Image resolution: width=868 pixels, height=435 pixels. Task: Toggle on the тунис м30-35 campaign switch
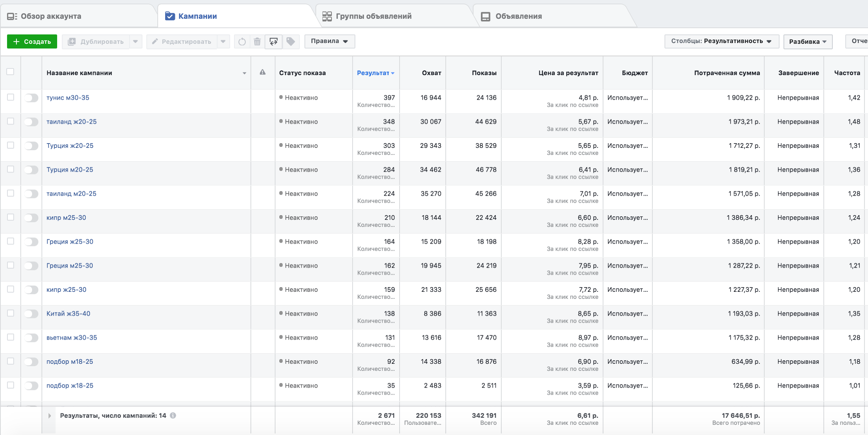31,98
